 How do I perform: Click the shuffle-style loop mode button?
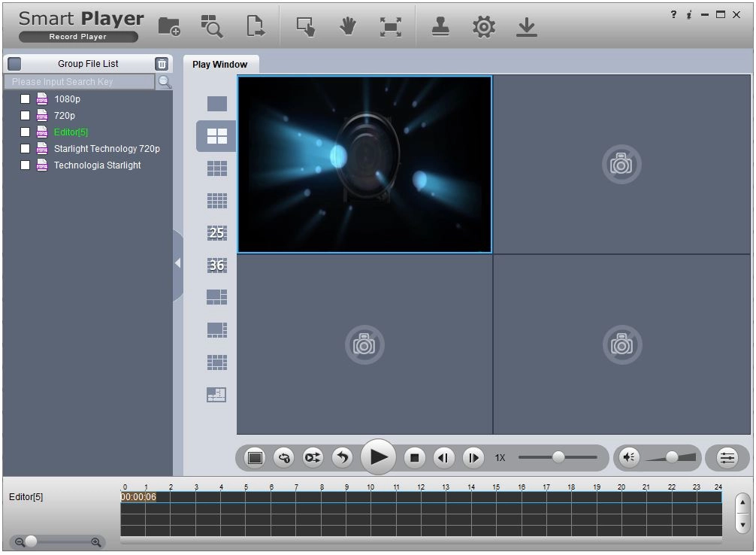pyautogui.click(x=313, y=457)
